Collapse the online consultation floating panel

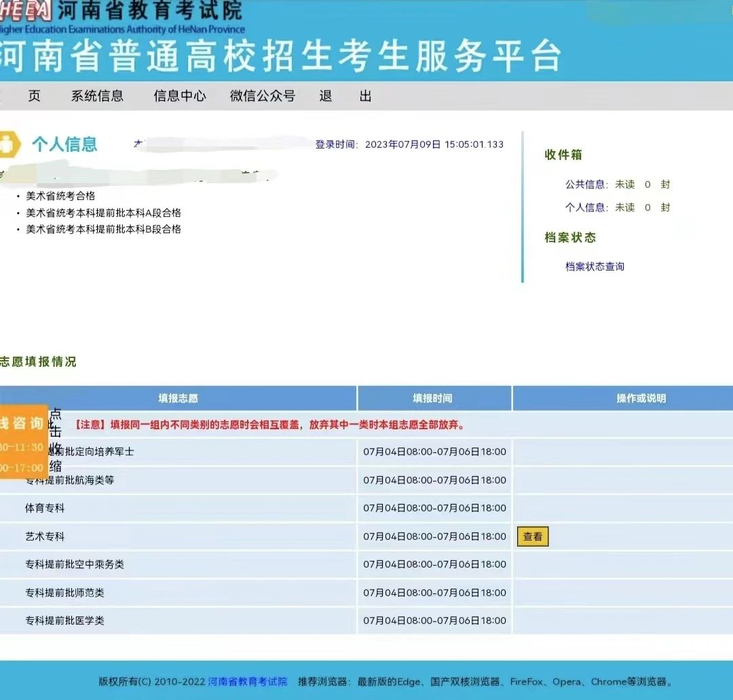point(56,440)
